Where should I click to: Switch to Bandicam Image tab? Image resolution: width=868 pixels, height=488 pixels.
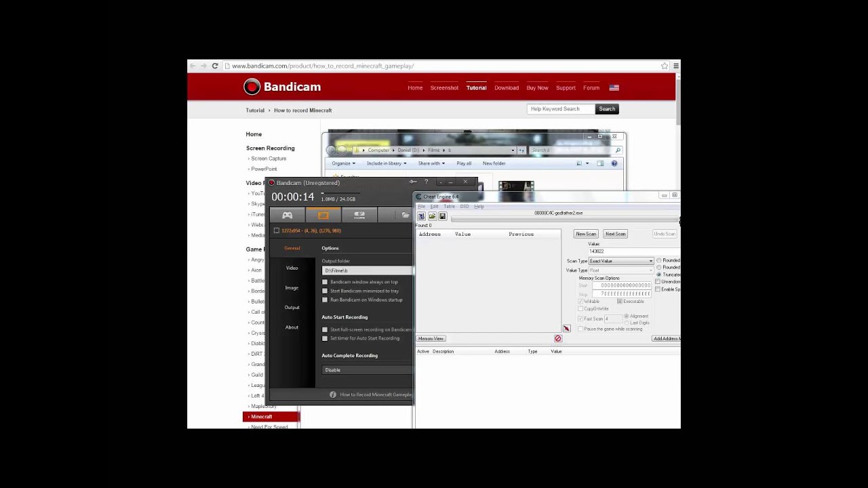tap(292, 287)
